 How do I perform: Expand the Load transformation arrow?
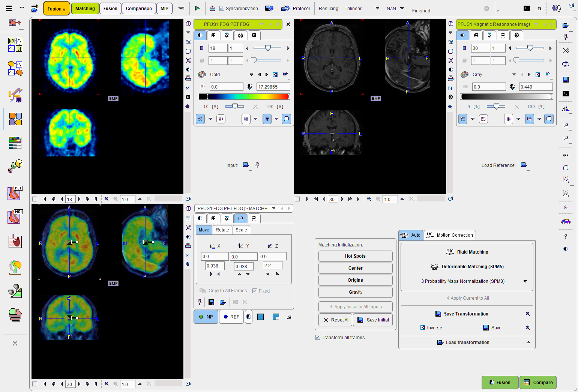(x=528, y=342)
